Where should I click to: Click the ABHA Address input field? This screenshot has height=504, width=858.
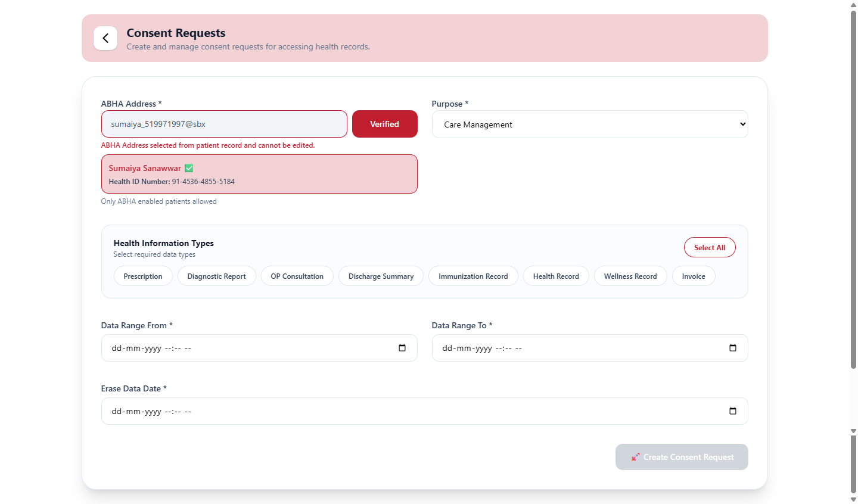(224, 124)
